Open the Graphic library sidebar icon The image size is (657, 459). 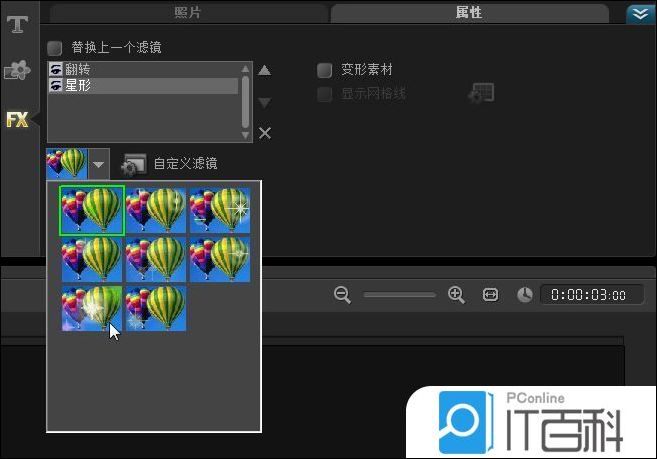(18, 70)
